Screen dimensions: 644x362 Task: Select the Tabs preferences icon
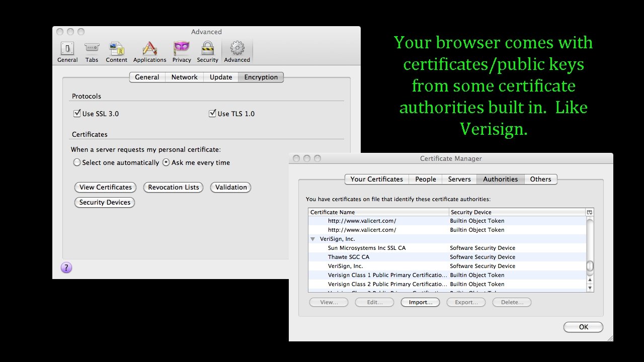[92, 50]
